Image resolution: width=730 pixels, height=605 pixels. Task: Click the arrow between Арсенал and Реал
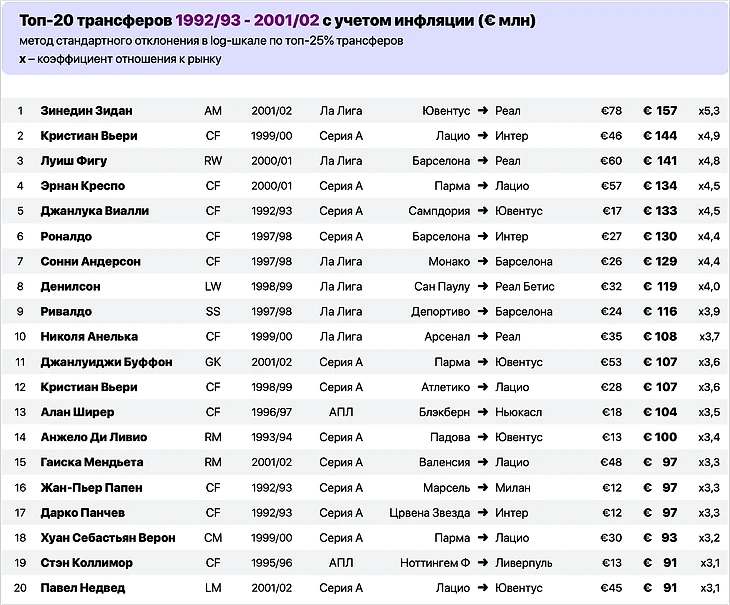pos(483,337)
